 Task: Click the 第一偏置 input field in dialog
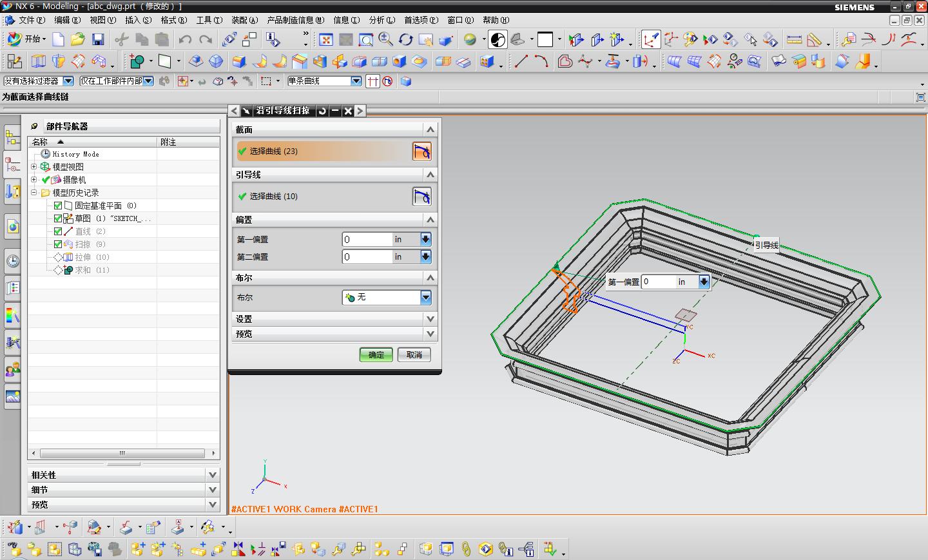[x=367, y=239]
